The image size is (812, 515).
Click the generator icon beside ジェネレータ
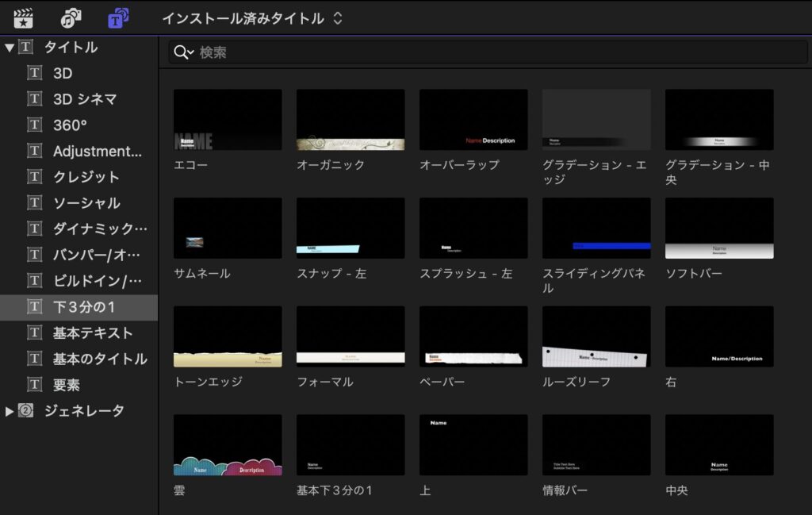[26, 411]
